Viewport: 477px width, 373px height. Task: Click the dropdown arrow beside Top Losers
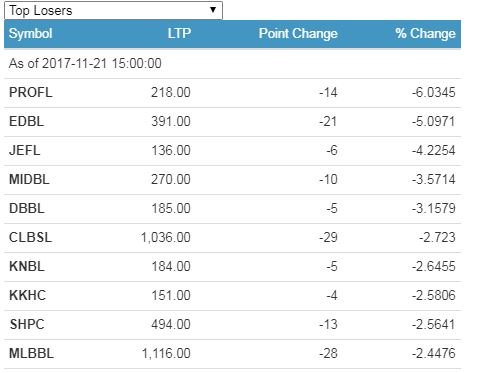pyautogui.click(x=213, y=10)
